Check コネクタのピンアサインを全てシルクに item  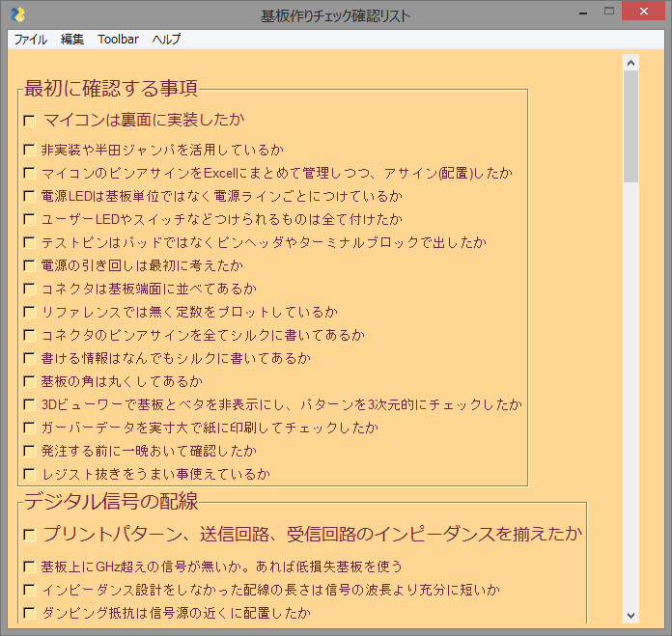pos(29,335)
